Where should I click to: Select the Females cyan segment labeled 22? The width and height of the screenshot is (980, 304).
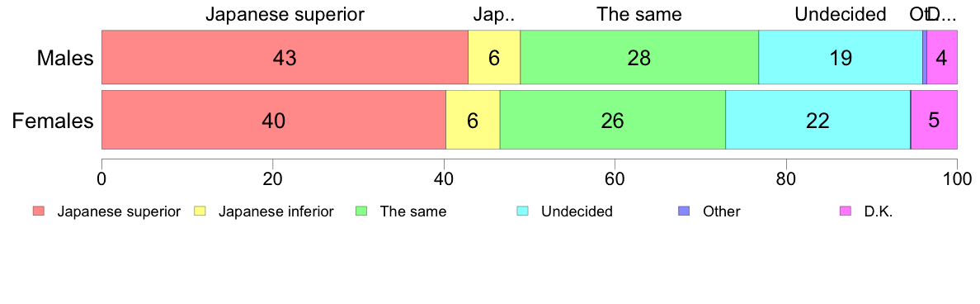pyautogui.click(x=817, y=120)
